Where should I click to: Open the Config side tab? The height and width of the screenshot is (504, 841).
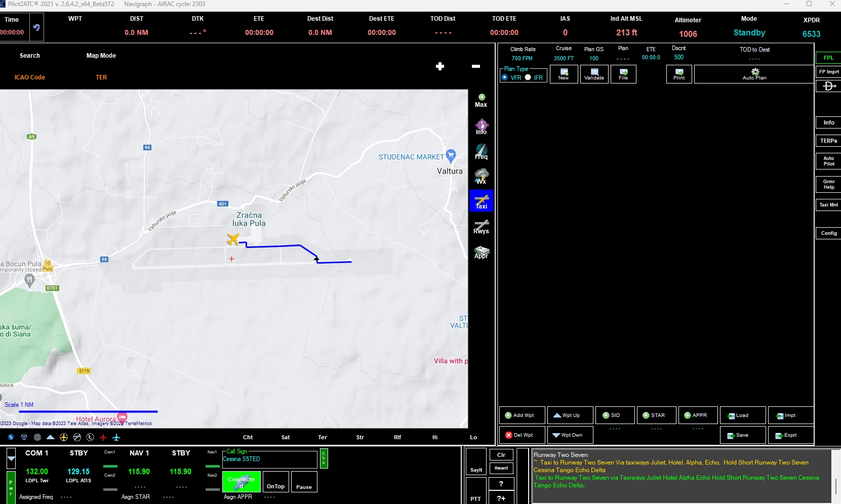tap(828, 233)
